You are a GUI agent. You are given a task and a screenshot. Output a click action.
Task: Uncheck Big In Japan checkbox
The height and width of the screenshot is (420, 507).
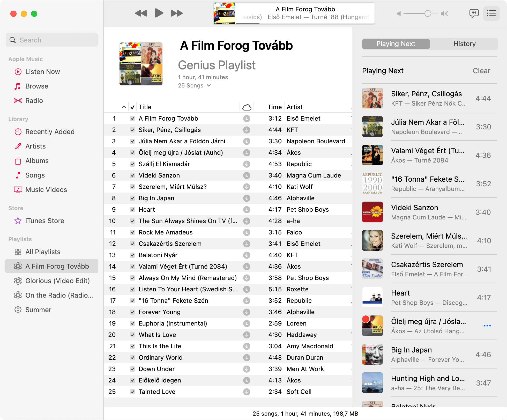[132, 198]
